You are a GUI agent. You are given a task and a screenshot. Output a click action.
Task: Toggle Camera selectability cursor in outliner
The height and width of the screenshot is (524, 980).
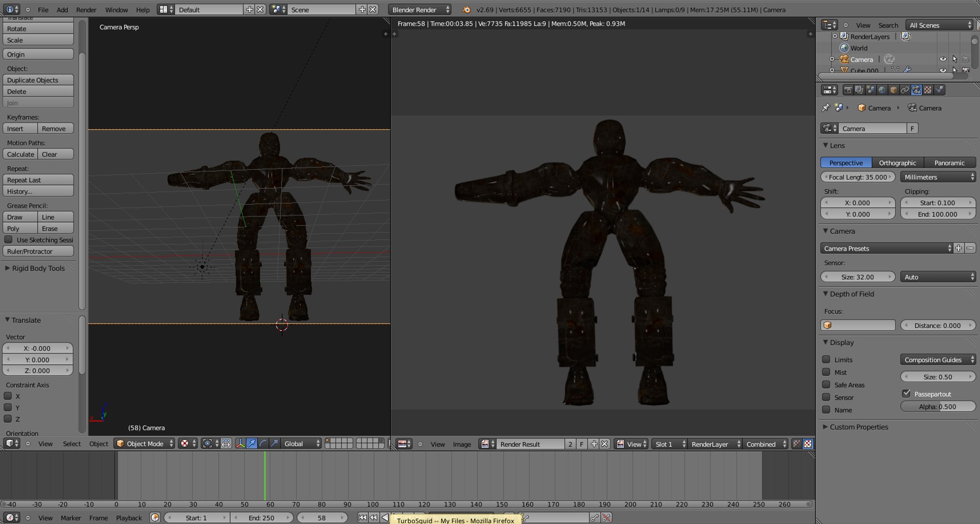[954, 59]
